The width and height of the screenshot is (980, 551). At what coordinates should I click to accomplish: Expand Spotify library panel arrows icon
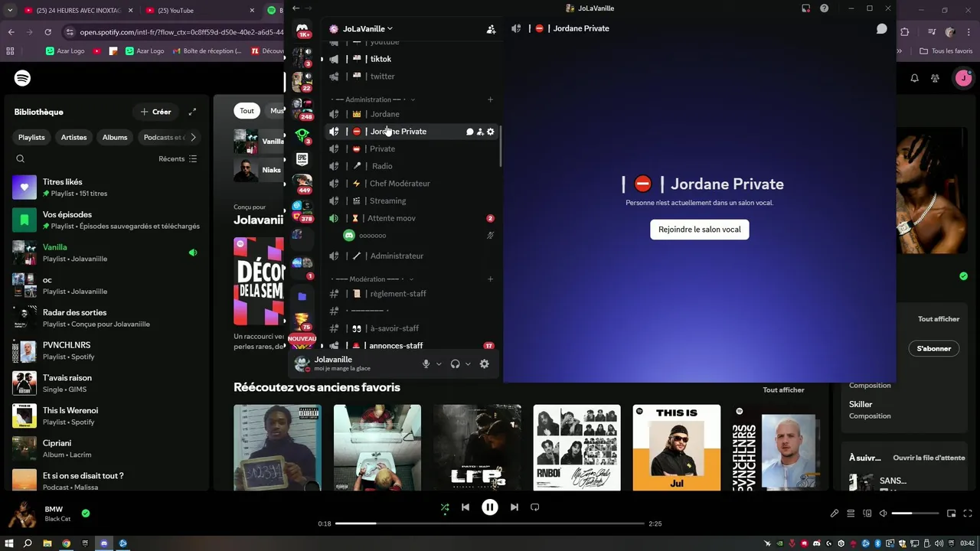coord(193,112)
